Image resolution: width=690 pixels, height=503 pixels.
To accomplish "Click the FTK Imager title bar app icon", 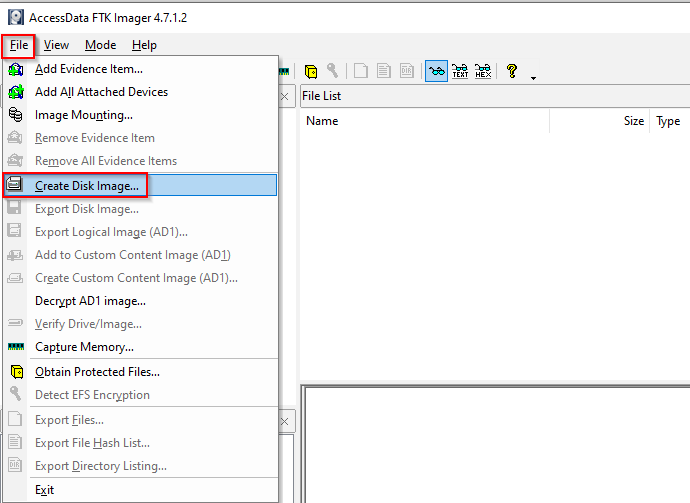I will coord(16,18).
